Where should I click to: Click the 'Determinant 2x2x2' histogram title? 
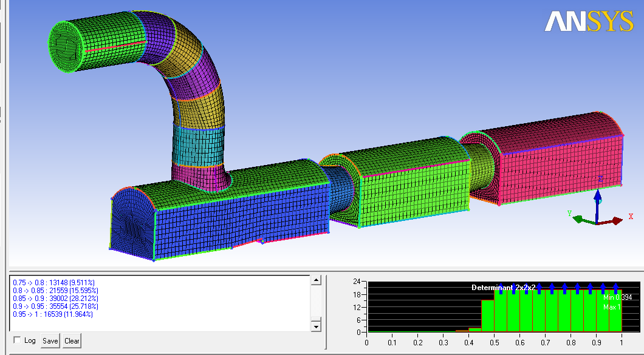pos(503,287)
